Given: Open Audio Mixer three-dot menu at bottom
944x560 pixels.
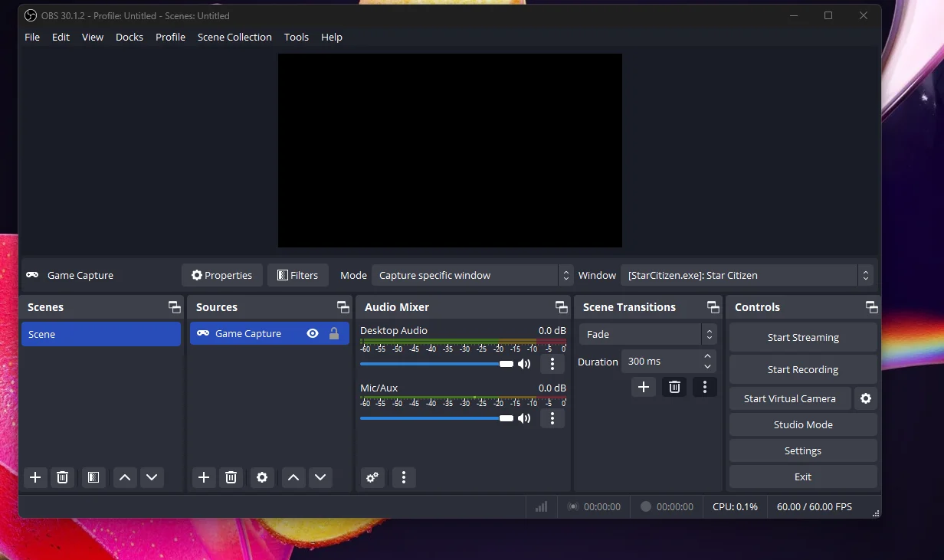Looking at the screenshot, I should coord(404,477).
